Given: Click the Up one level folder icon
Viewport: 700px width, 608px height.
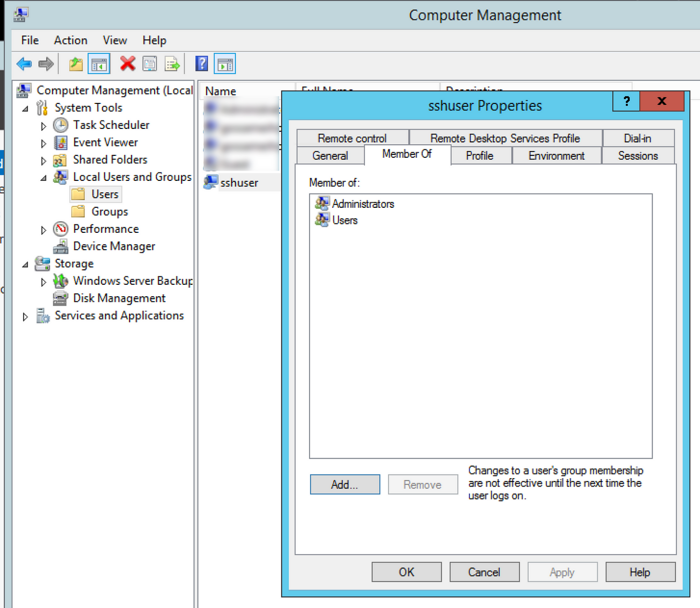Looking at the screenshot, I should point(76,64).
